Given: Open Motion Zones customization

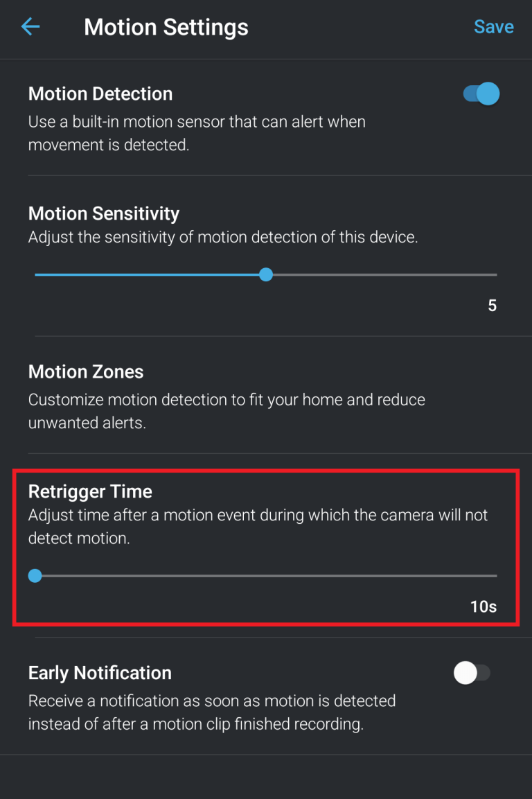Looking at the screenshot, I should pyautogui.click(x=86, y=371).
